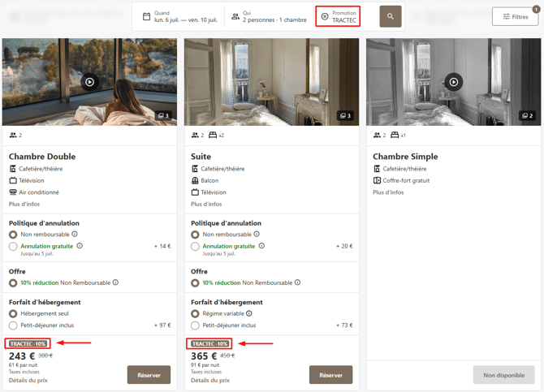Viewport: 544px width, 392px height.
Task: Show info on Chambre Double Annulation gratuite
Action: [x=80, y=246]
